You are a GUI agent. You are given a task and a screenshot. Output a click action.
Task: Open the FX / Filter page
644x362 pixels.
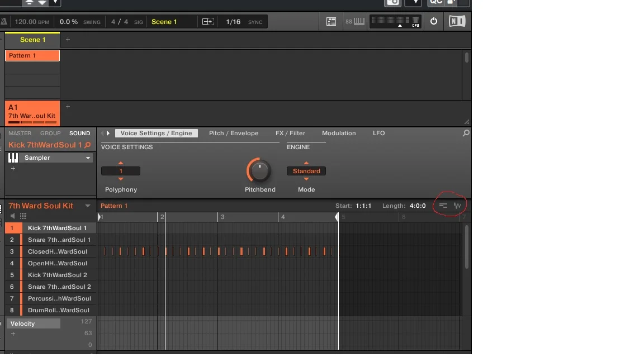tap(290, 133)
